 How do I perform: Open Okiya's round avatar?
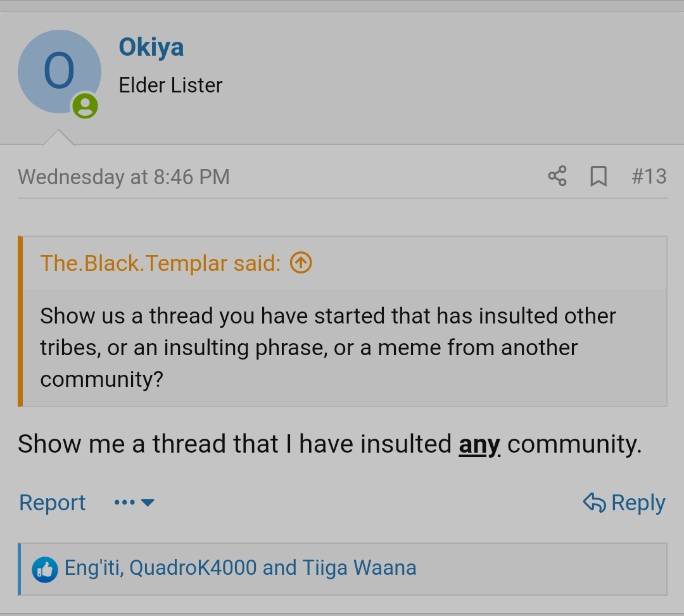pyautogui.click(x=59, y=72)
